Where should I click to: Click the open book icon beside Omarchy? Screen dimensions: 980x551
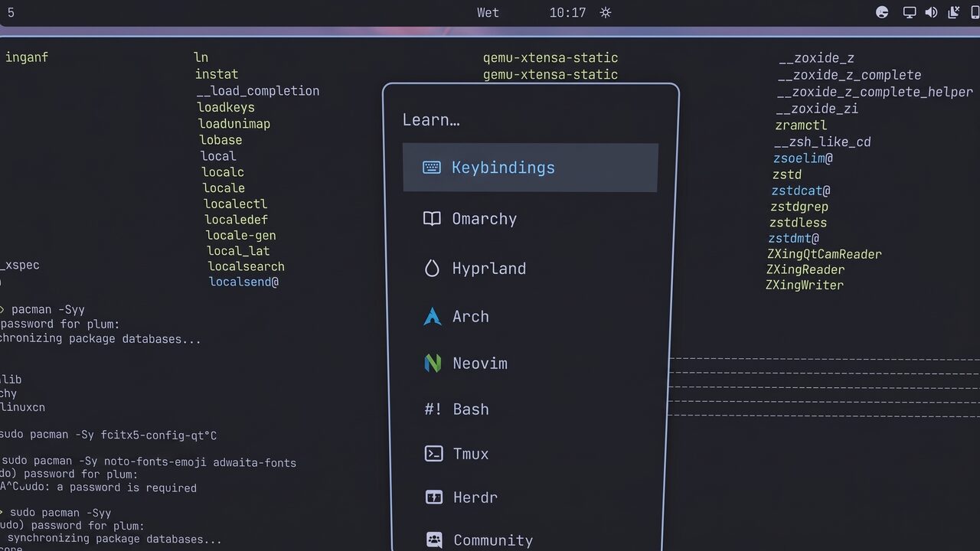pos(432,219)
